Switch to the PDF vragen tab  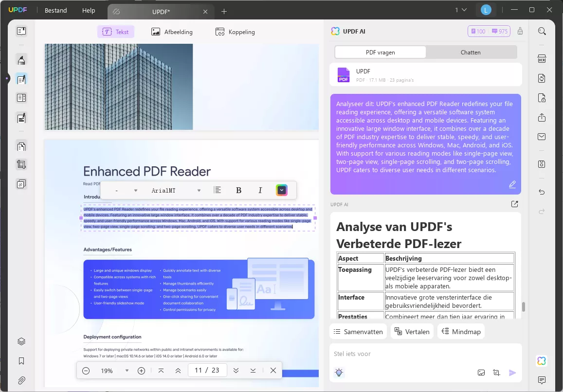(x=380, y=53)
